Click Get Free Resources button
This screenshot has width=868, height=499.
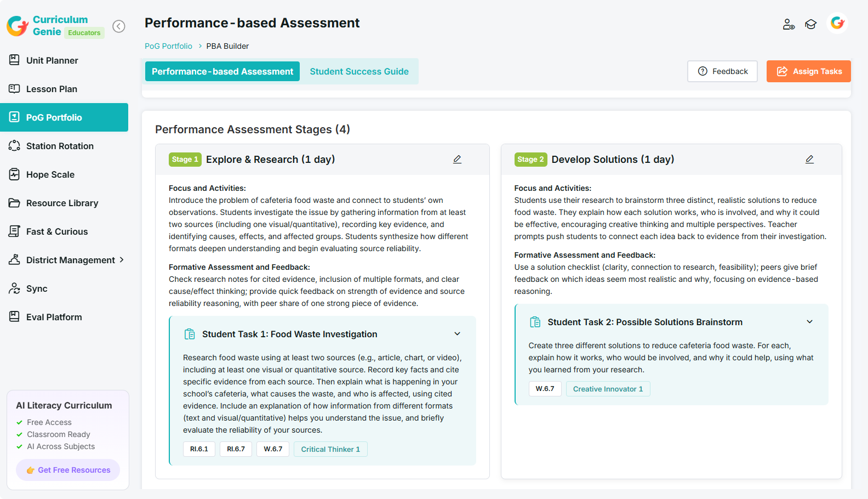[68, 470]
